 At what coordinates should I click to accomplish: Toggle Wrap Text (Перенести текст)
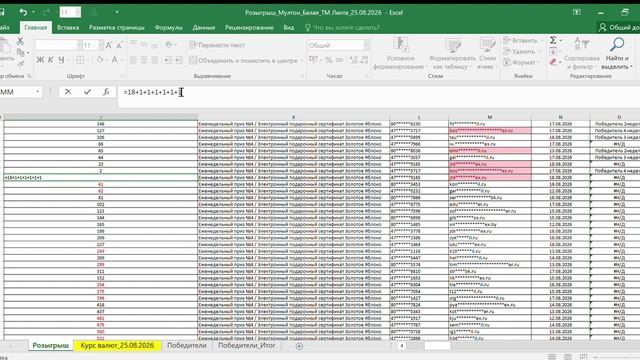(217, 45)
